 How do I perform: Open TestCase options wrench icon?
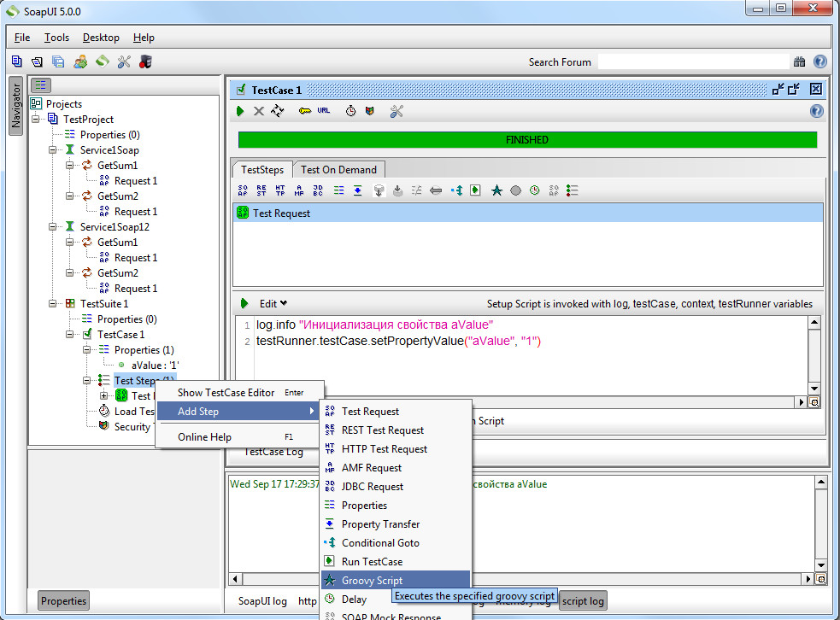(397, 111)
